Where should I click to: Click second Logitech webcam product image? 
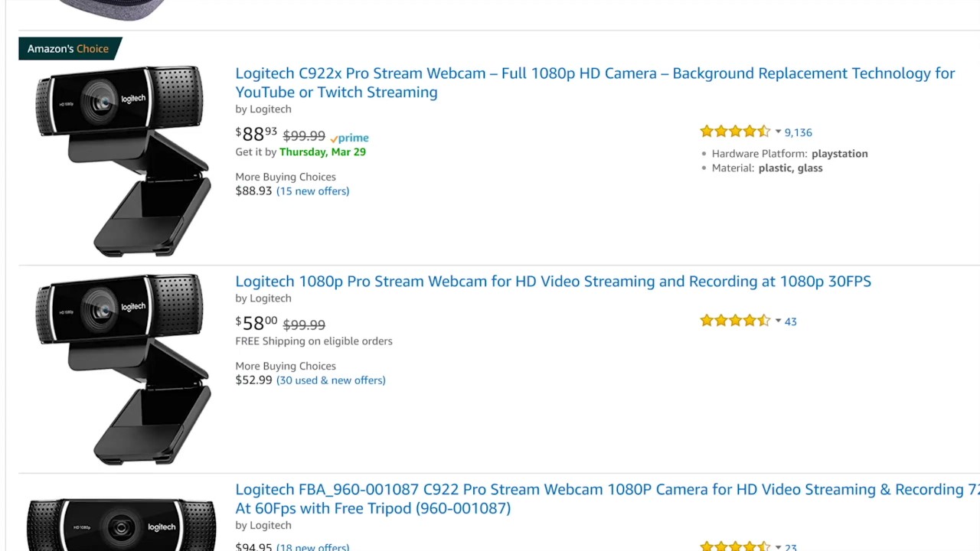point(122,369)
